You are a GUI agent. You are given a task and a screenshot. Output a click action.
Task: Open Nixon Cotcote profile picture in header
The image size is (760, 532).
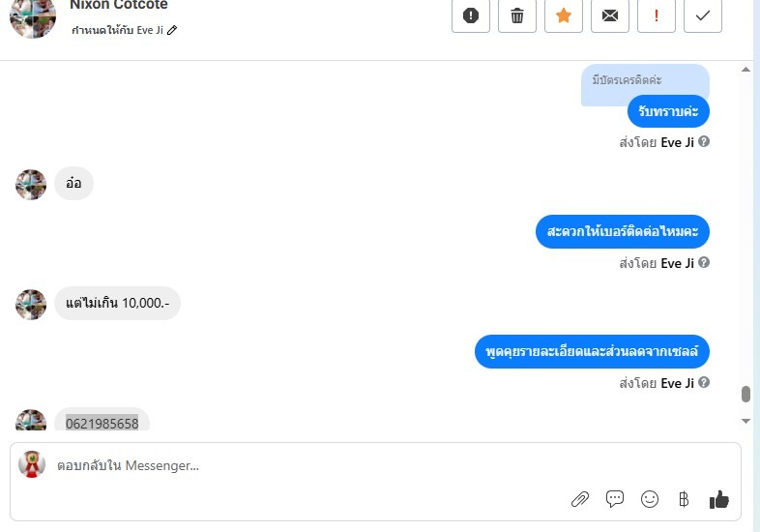coord(33,17)
